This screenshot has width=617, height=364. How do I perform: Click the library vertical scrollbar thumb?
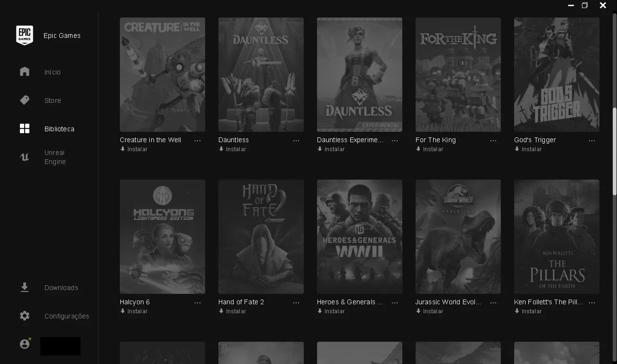click(615, 151)
